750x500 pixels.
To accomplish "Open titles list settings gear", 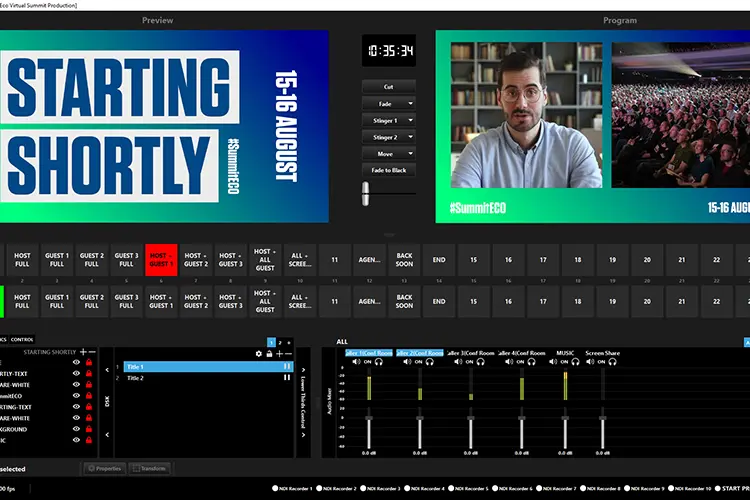I will (259, 354).
